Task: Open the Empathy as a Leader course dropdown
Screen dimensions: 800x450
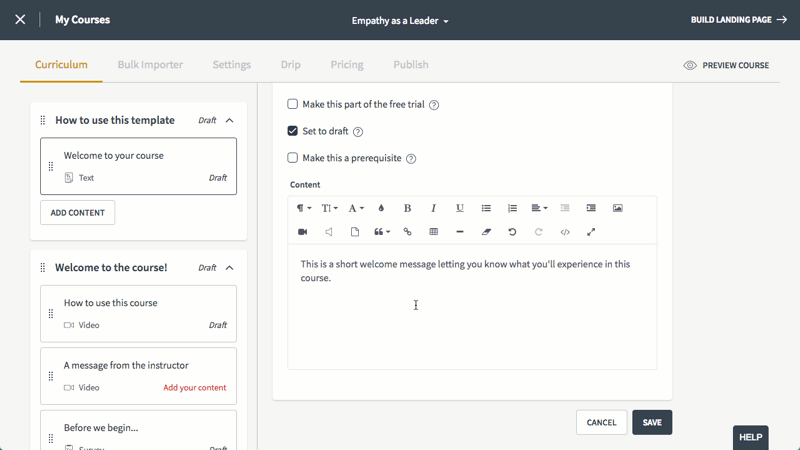Action: click(x=400, y=21)
